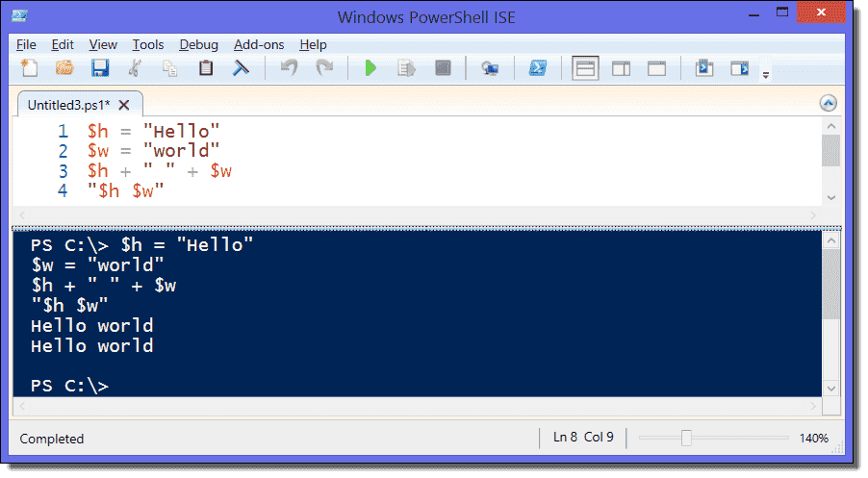Open the Edit menu
868x478 pixels.
pos(63,45)
